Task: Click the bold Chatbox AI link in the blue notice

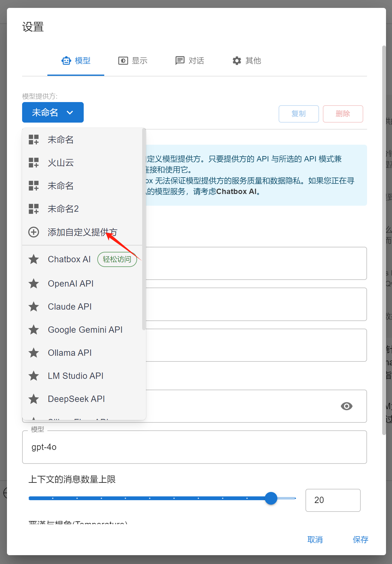Action: tap(236, 191)
